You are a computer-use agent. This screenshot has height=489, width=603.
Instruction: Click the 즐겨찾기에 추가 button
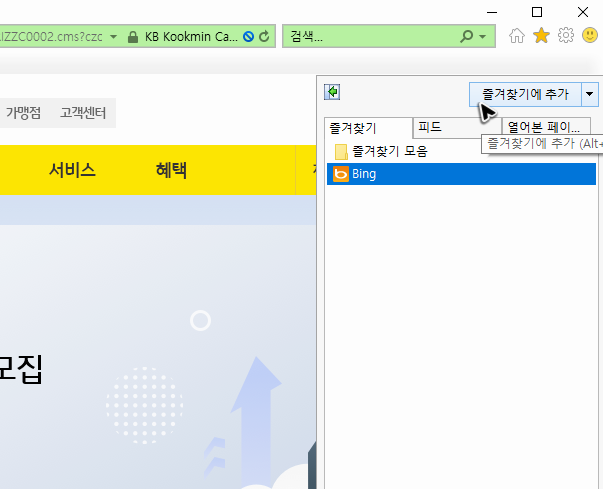click(x=525, y=94)
